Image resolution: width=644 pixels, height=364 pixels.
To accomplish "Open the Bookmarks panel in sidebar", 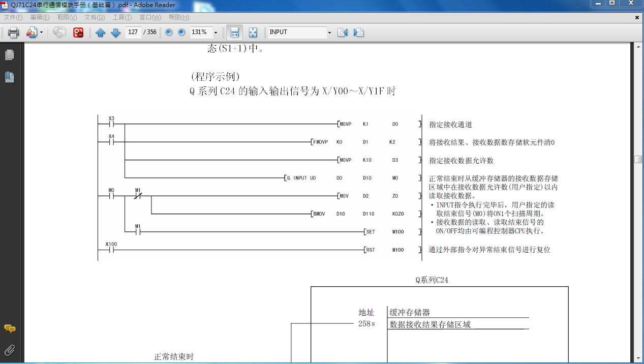I will pos(9,77).
